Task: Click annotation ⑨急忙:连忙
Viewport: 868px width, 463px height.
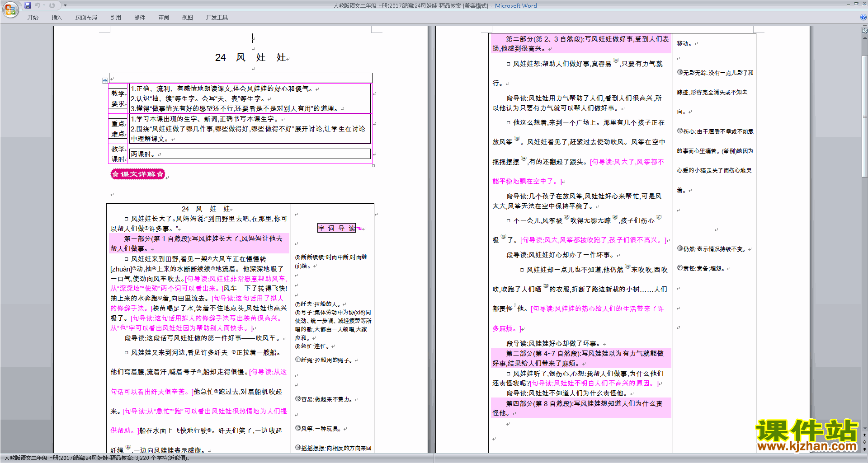Action: coord(312,346)
